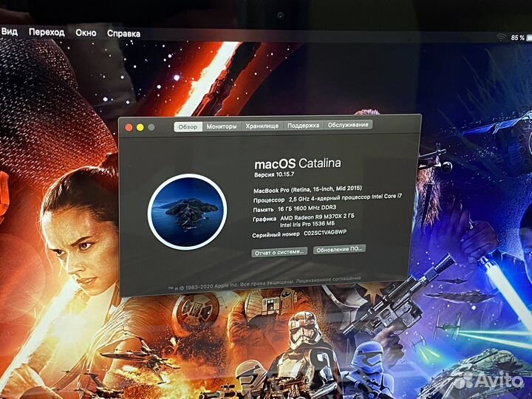Click the macOS Catalina island image

187,212
